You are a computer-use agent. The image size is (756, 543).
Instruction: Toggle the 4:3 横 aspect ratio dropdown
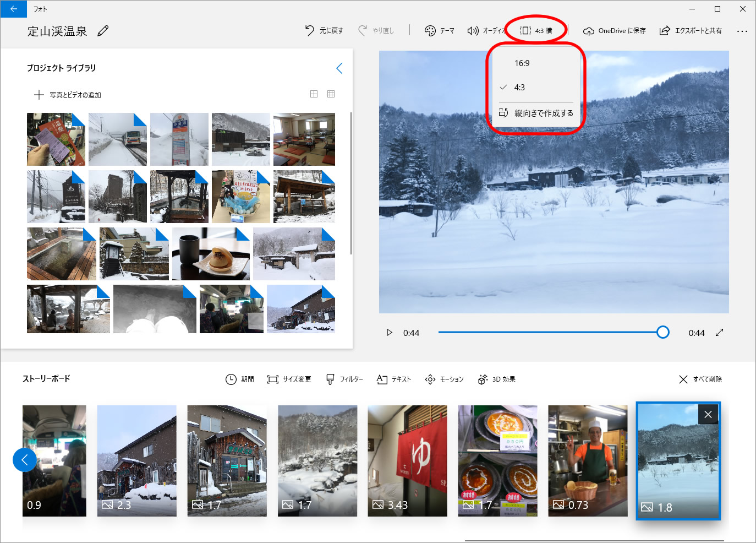pos(536,31)
